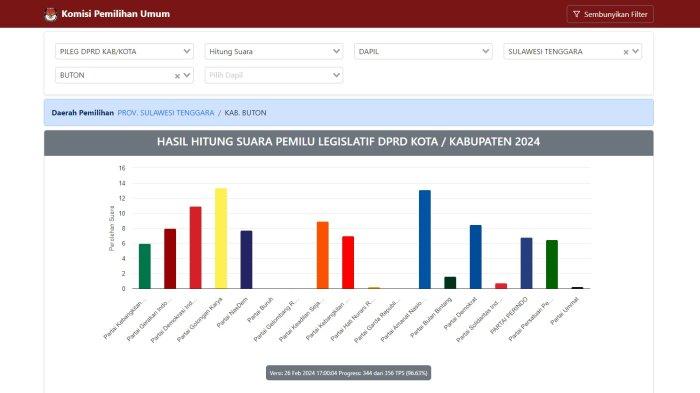Viewport: 700px width, 393px height.
Task: Click the Partai Amanat Nasio axis label
Action: point(403,320)
